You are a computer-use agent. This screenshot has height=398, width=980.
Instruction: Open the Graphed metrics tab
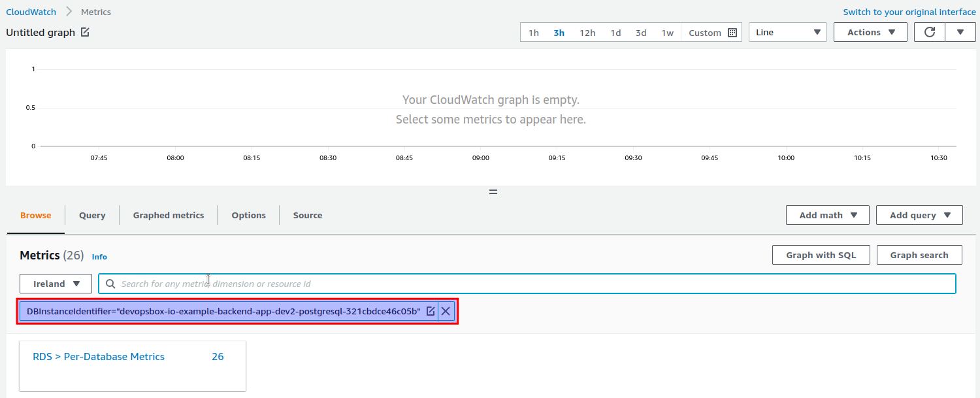tap(168, 214)
